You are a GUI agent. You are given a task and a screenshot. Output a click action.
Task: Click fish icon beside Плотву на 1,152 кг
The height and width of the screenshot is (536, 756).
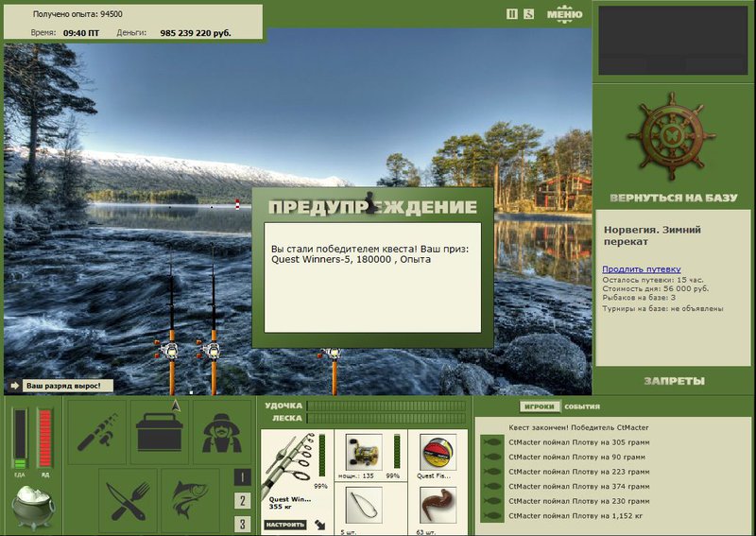coord(491,516)
